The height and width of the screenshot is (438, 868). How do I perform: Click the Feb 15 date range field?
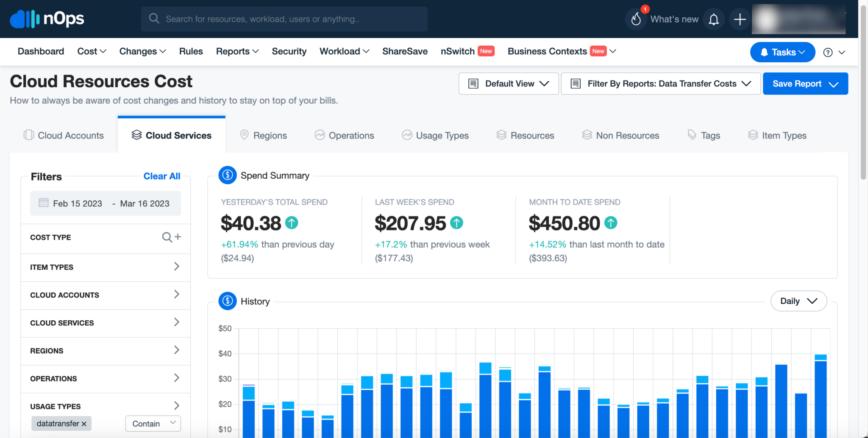78,203
